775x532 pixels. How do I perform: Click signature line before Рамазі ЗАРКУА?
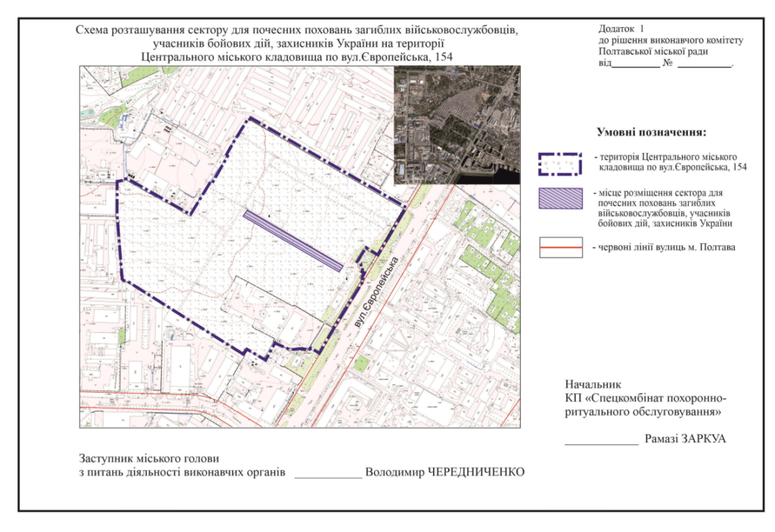pos(601,440)
